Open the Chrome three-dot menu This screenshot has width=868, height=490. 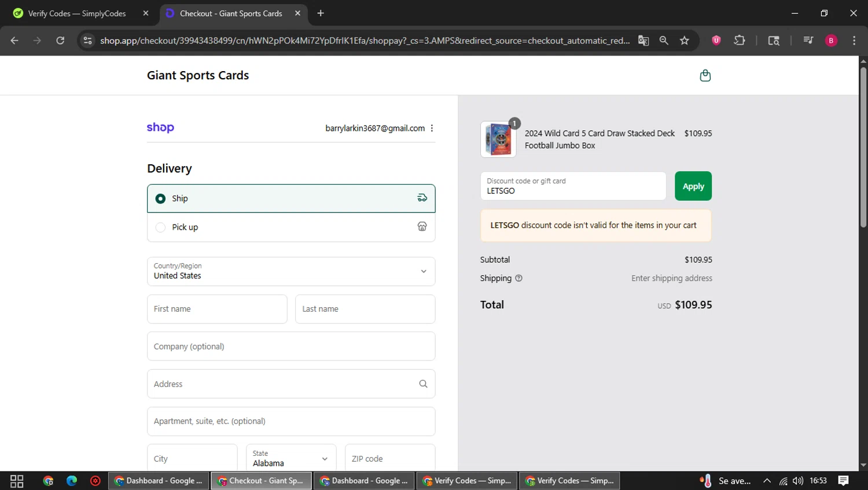pos(854,40)
